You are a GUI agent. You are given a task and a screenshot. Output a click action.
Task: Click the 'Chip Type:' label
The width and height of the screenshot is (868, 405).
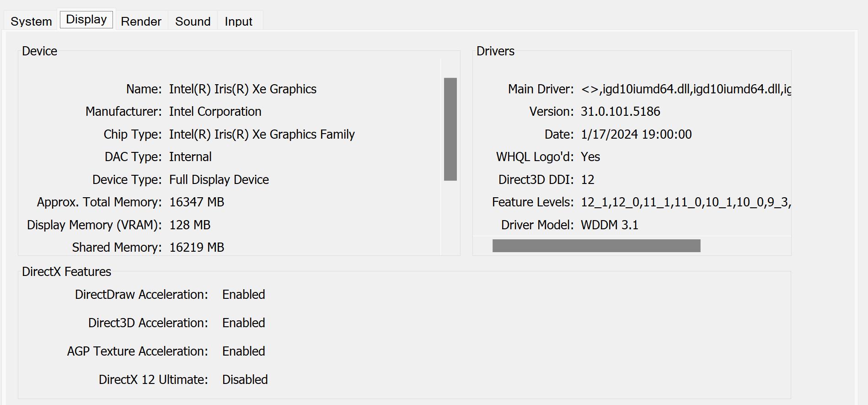coord(133,134)
